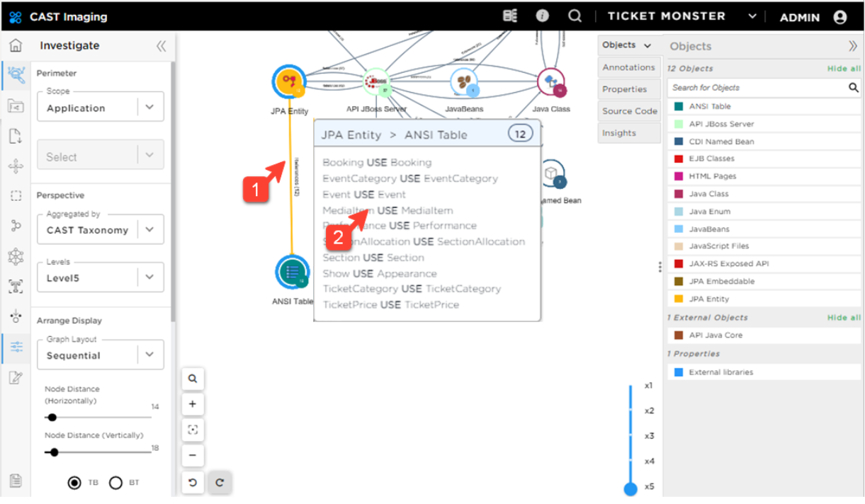Click the ANSI Table teal color swatch

click(x=679, y=106)
